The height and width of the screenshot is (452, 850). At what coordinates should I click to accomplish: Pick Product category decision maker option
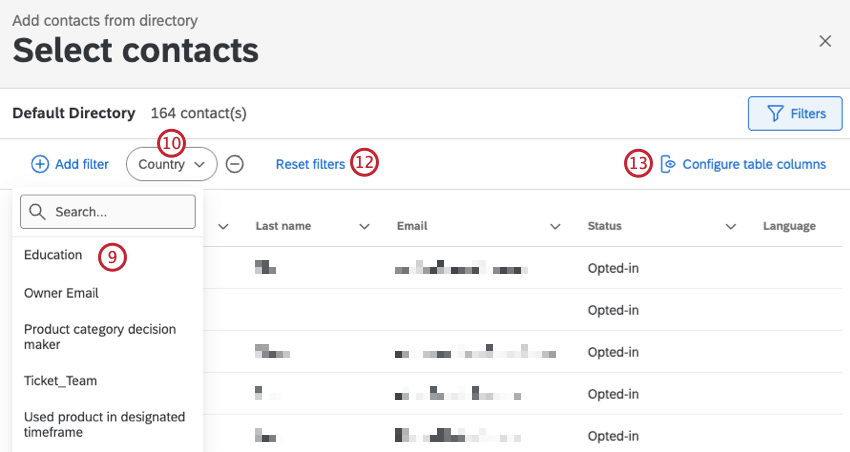tap(99, 336)
